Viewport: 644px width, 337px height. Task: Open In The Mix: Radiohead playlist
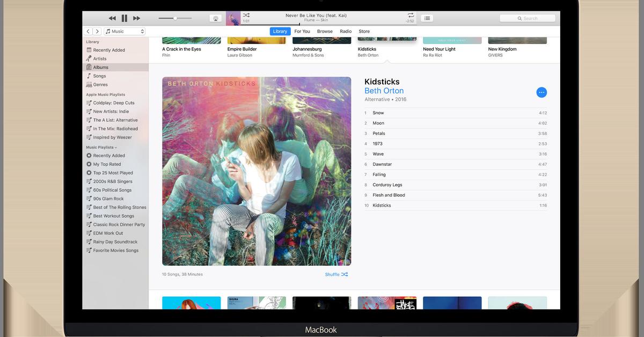[115, 129]
